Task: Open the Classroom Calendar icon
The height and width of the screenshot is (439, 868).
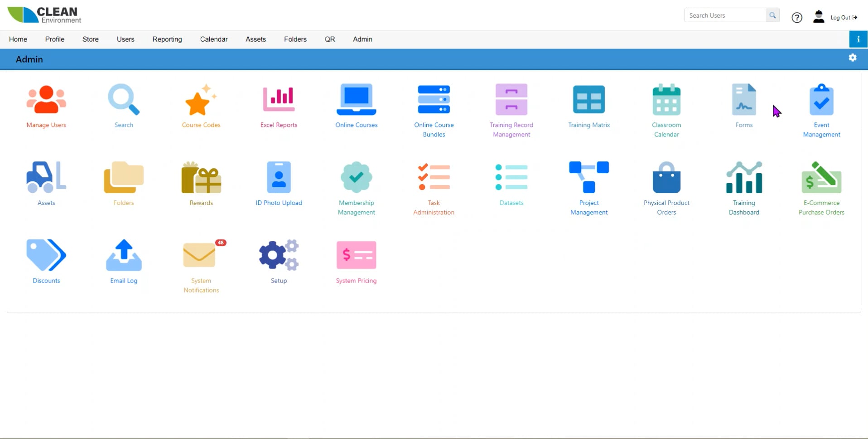Action: pyautogui.click(x=666, y=99)
